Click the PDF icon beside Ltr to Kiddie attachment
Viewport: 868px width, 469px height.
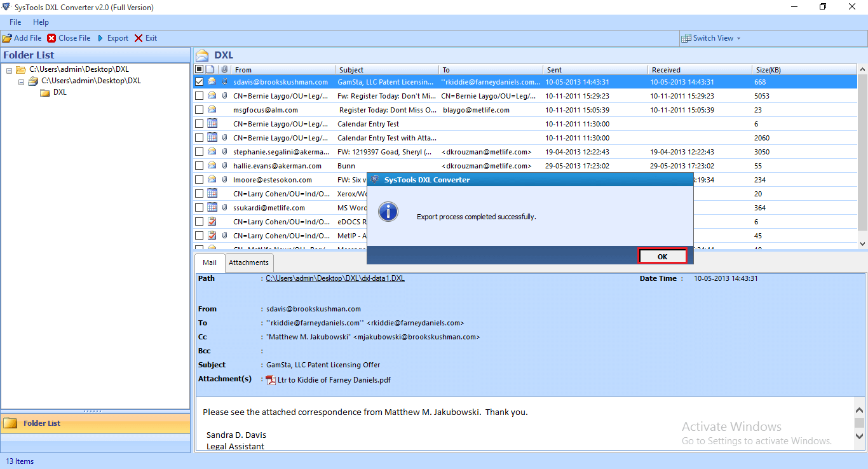(x=271, y=380)
